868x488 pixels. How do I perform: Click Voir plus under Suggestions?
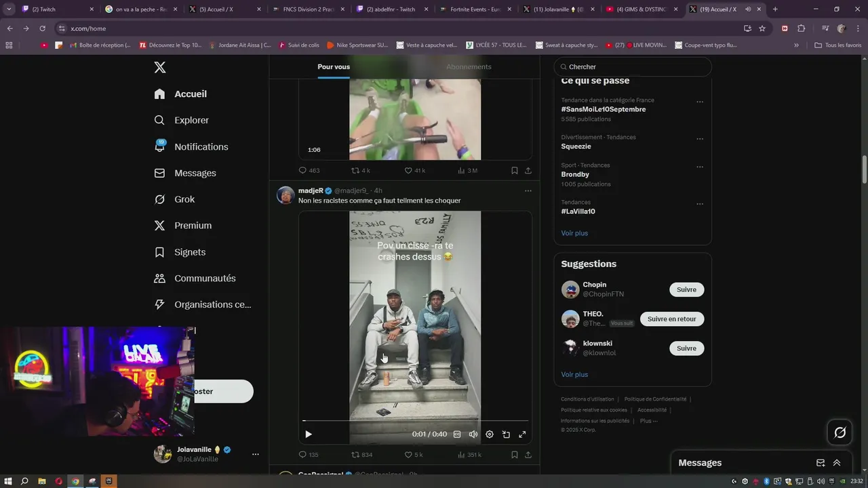point(574,374)
